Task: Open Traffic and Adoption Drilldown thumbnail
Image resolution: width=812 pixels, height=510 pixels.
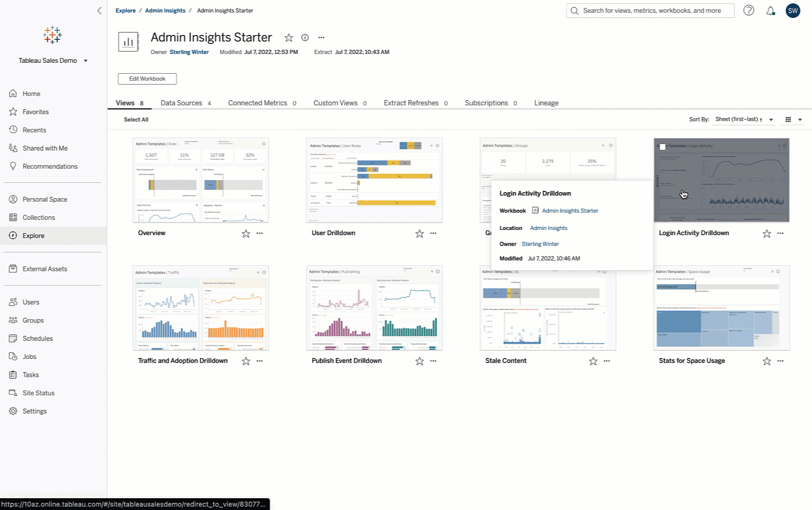Action: pos(201,308)
